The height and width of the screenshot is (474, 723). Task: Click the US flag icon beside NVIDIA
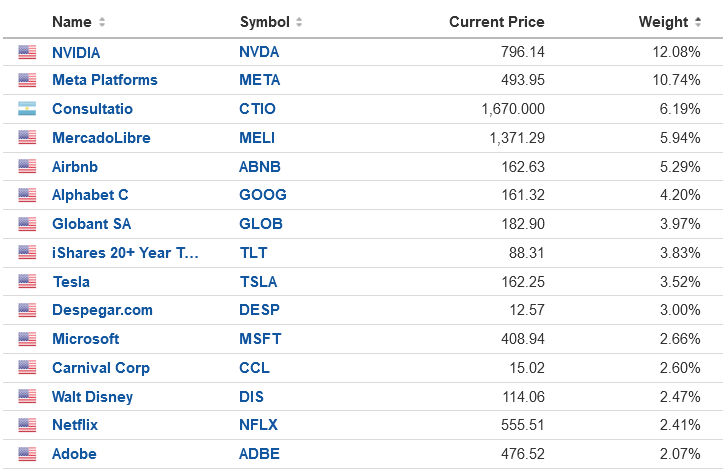coord(26,52)
